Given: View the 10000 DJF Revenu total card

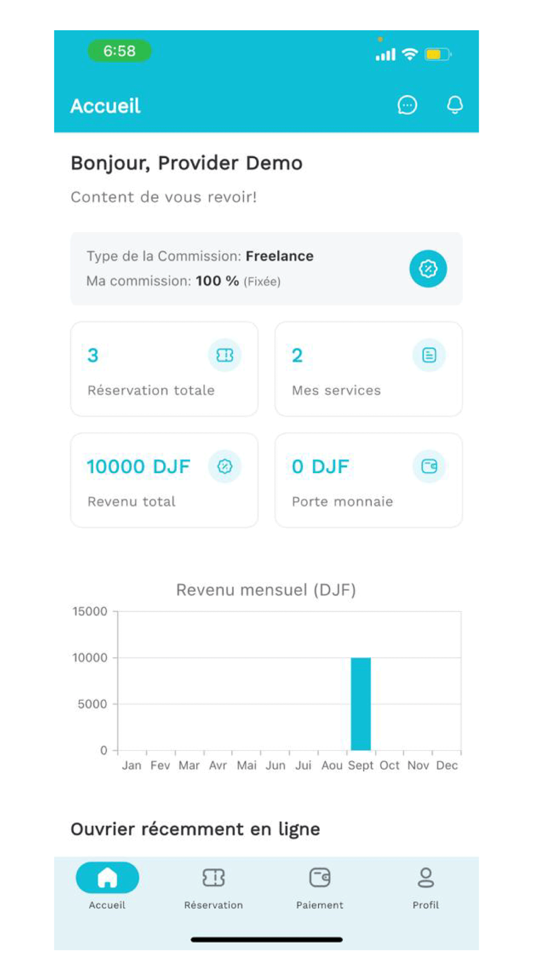Looking at the screenshot, I should click(x=164, y=480).
